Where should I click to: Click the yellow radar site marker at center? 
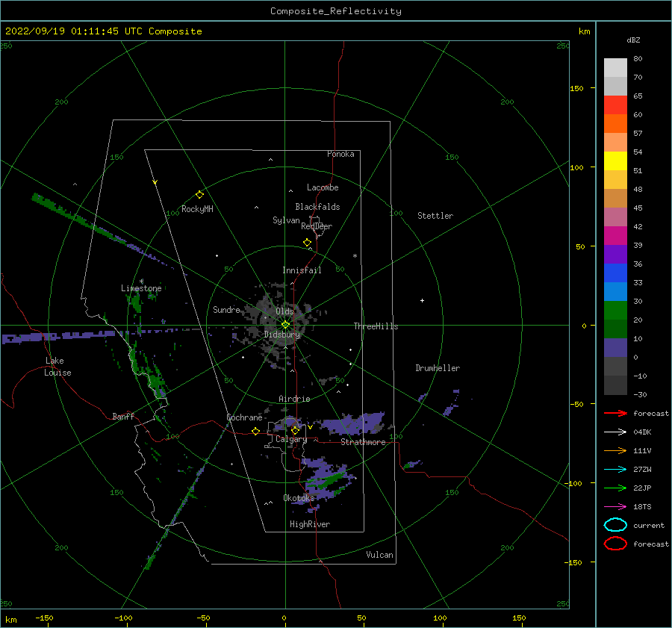tap(285, 325)
